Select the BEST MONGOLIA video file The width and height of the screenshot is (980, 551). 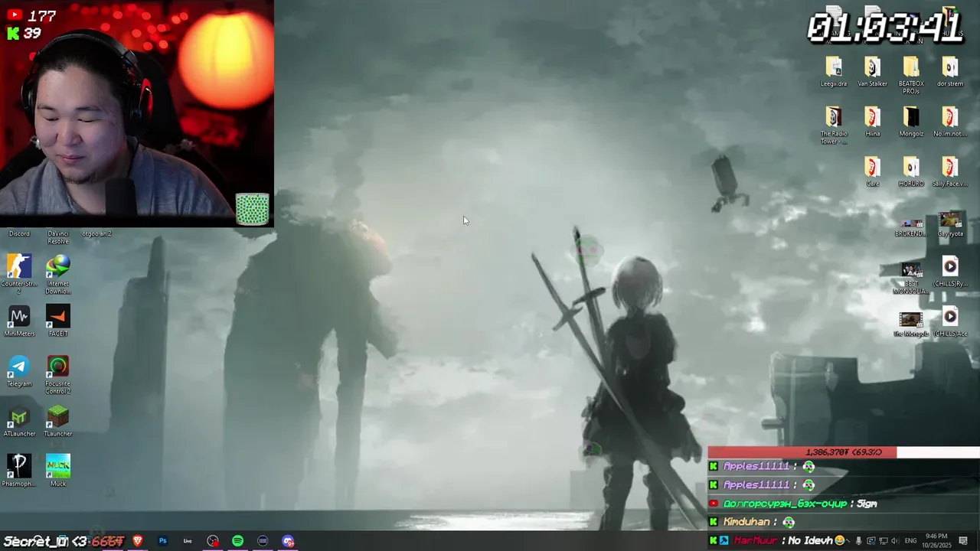pyautogui.click(x=911, y=279)
